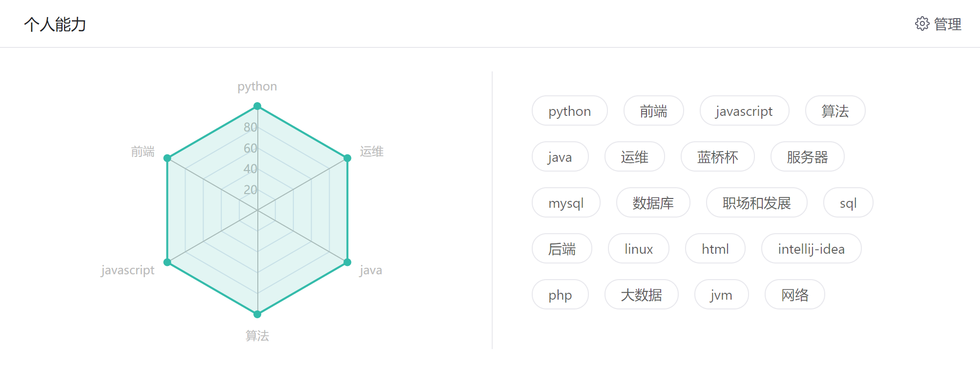The width and height of the screenshot is (980, 372).
Task: Click the 算法 vertex dot on radar chart
Action: point(257,314)
